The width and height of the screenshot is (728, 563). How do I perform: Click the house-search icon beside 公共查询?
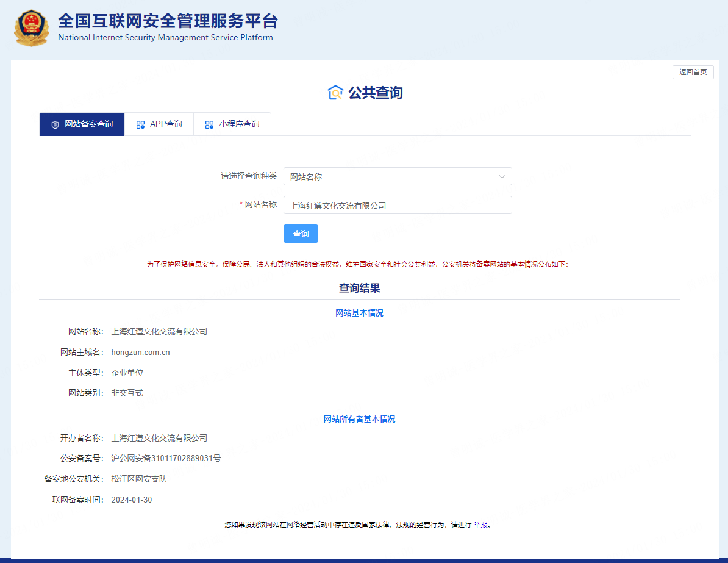(x=335, y=93)
